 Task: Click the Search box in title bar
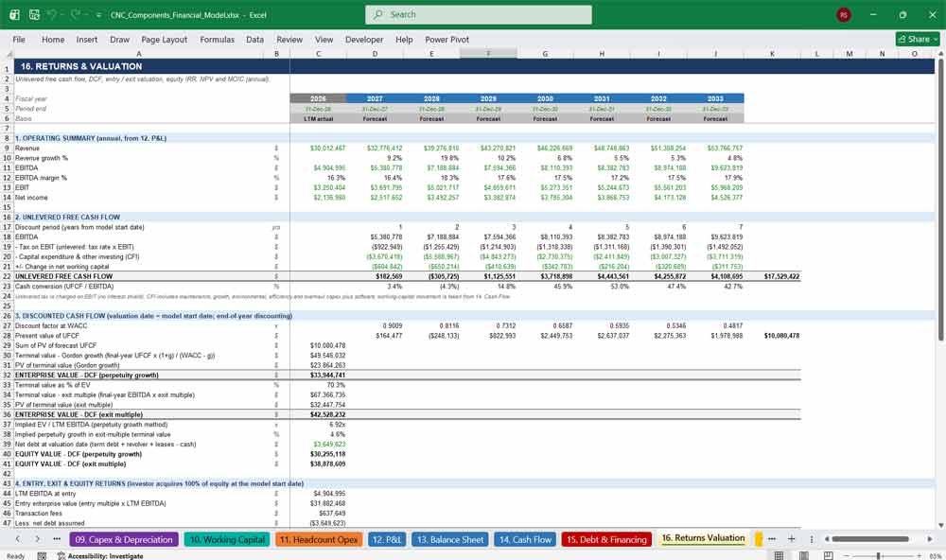(x=479, y=14)
